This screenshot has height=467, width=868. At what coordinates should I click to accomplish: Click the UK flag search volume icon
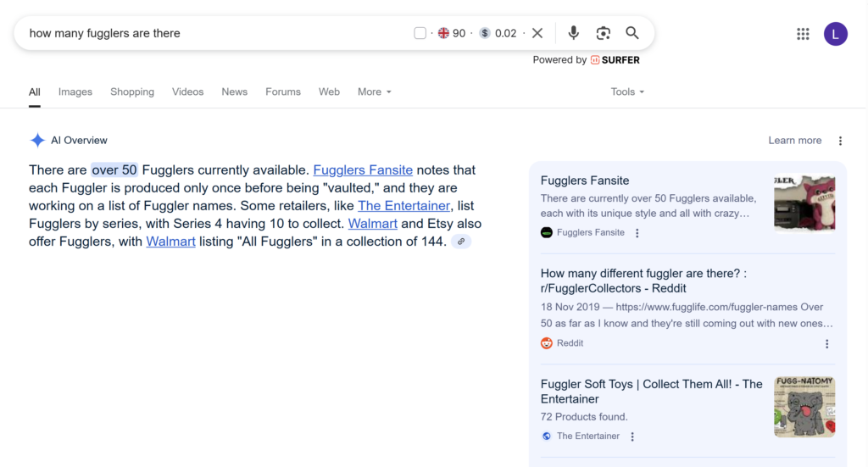(443, 33)
